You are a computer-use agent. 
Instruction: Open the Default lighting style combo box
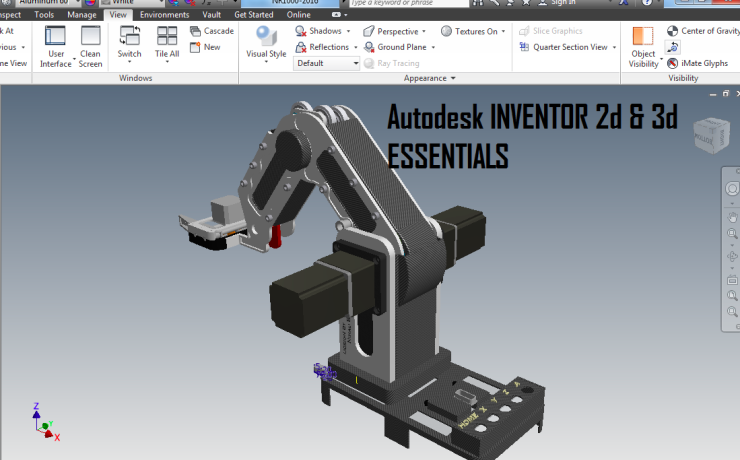(327, 63)
